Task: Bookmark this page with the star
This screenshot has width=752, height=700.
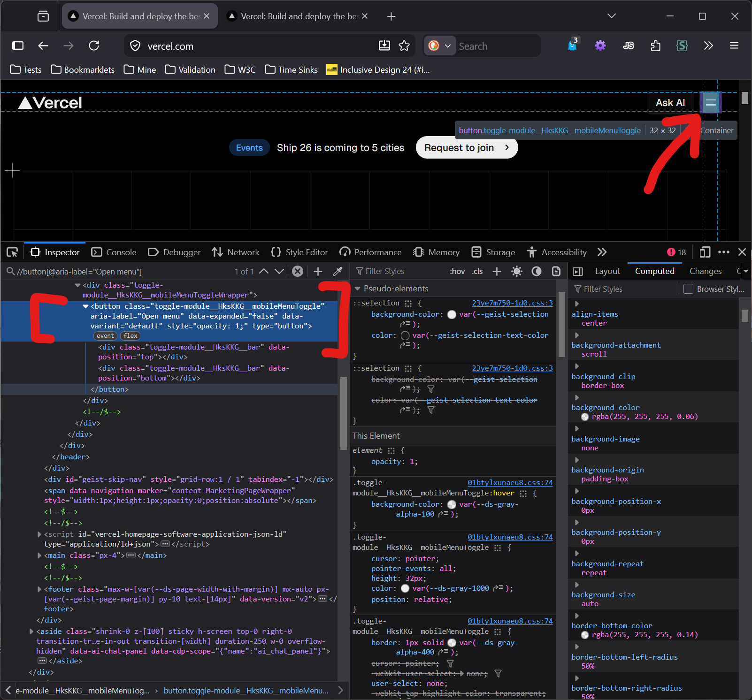Action: (404, 46)
